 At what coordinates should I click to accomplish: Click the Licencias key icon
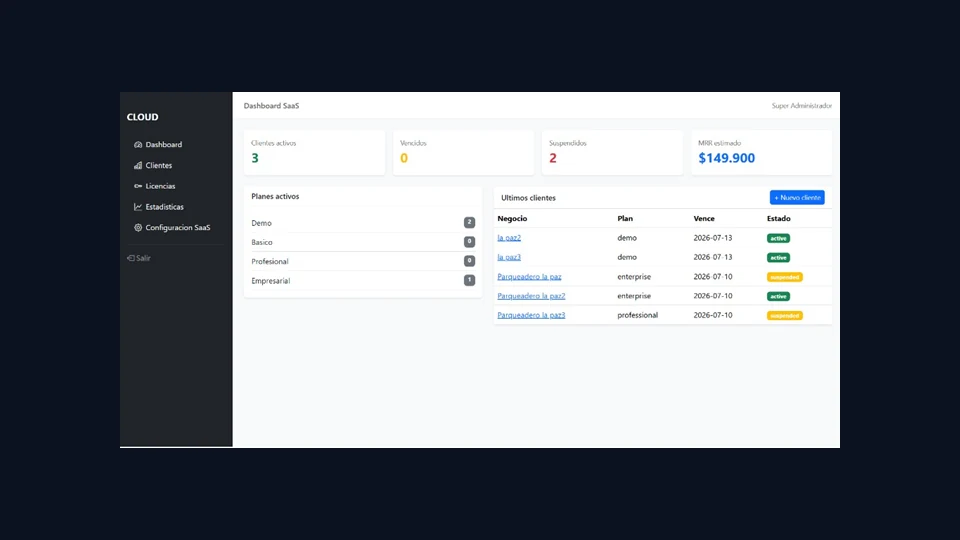pos(138,186)
